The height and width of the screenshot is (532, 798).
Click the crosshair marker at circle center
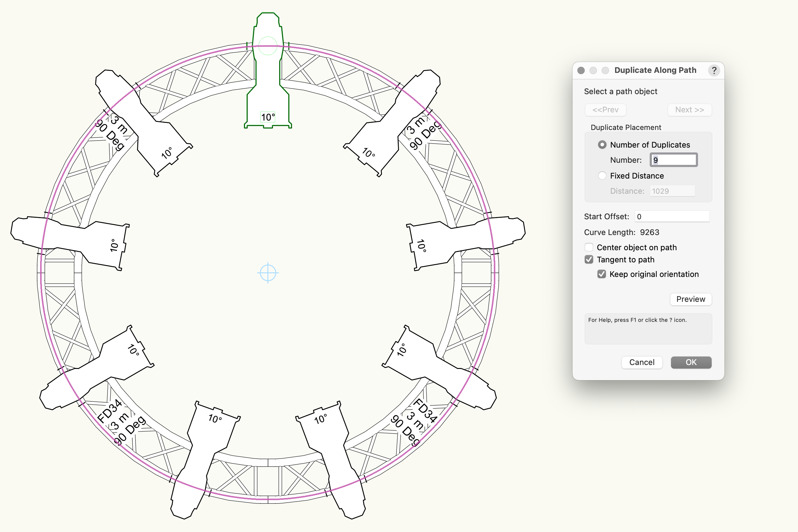[269, 272]
